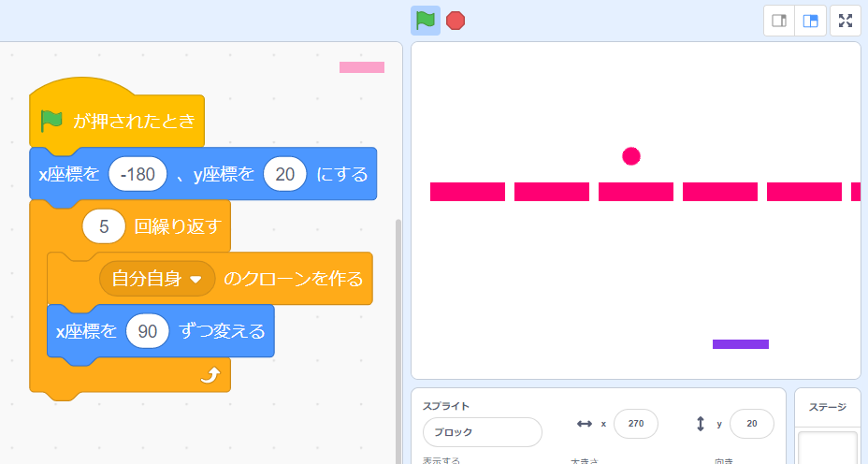Click y coordinate value 20 in block

(285, 174)
